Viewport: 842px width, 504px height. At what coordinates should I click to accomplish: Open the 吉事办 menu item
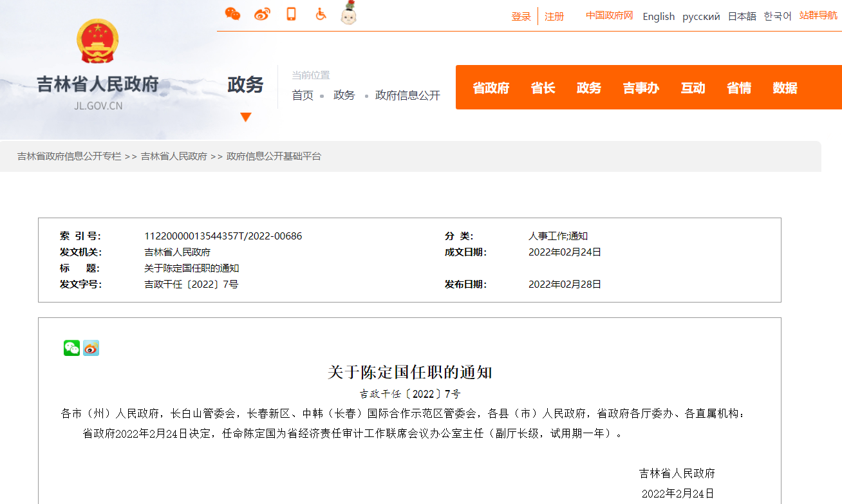coord(641,88)
